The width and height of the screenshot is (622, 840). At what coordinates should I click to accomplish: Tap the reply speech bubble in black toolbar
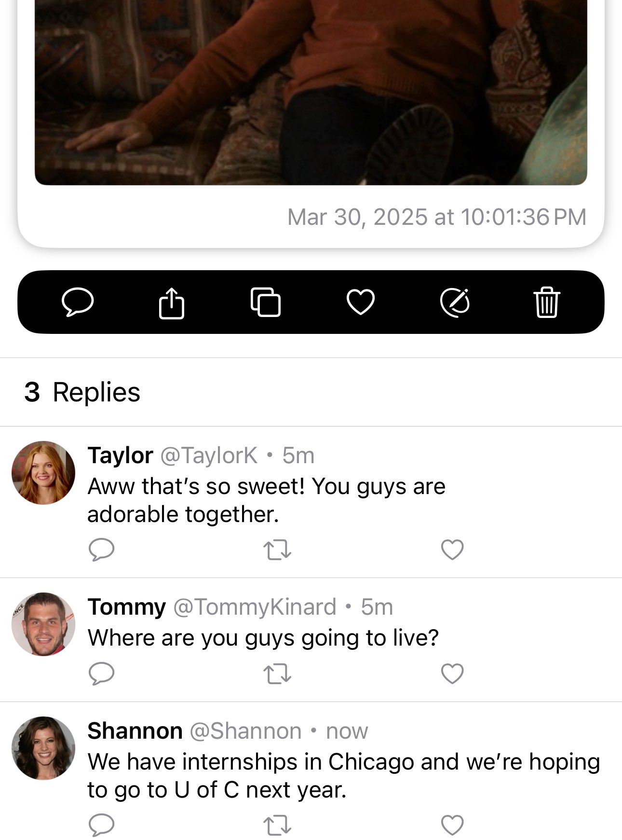click(x=78, y=302)
